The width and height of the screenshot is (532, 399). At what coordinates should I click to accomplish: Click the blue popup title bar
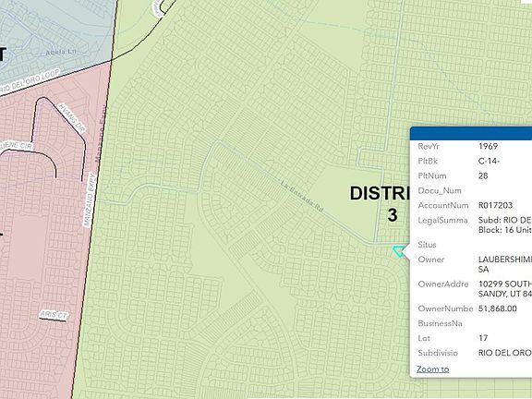(x=471, y=133)
